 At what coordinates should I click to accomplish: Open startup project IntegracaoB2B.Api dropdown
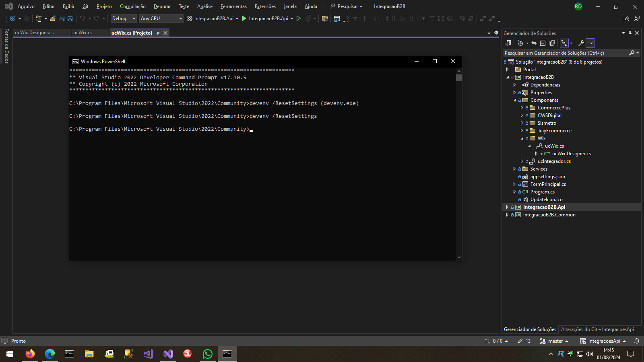pyautogui.click(x=237, y=19)
